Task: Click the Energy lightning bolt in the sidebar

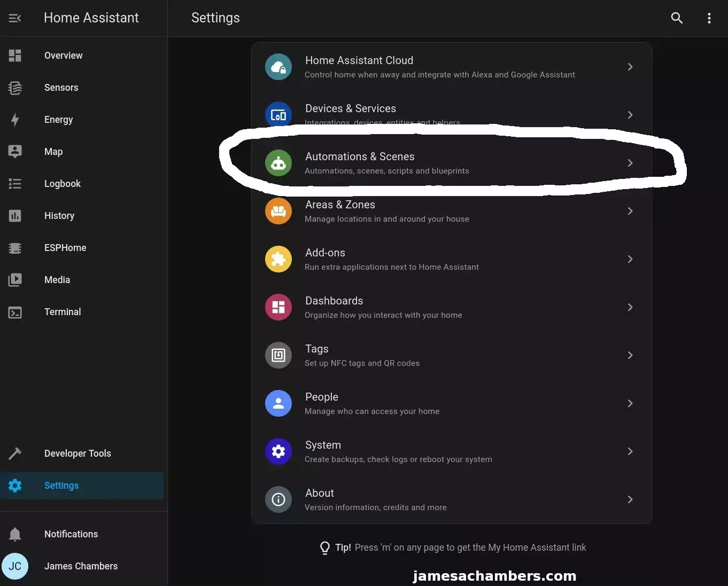Action: [14, 120]
